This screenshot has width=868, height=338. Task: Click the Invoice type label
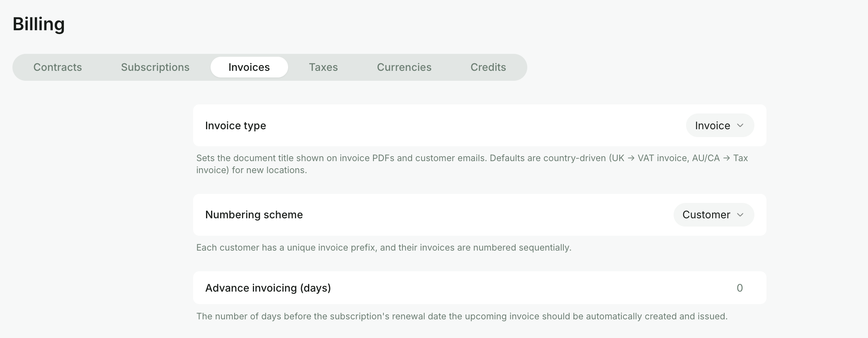(235, 126)
